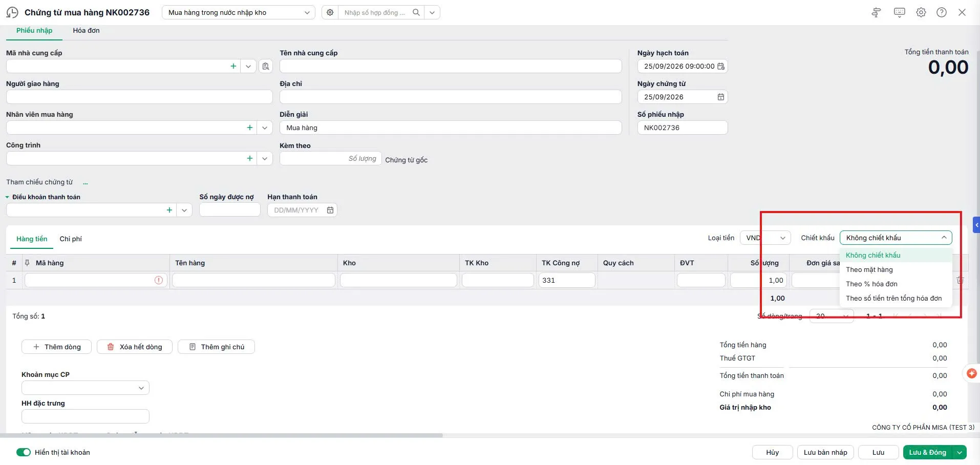This screenshot has width=980, height=465.
Task: Click the pin column icon in the table header
Action: pos(27,263)
